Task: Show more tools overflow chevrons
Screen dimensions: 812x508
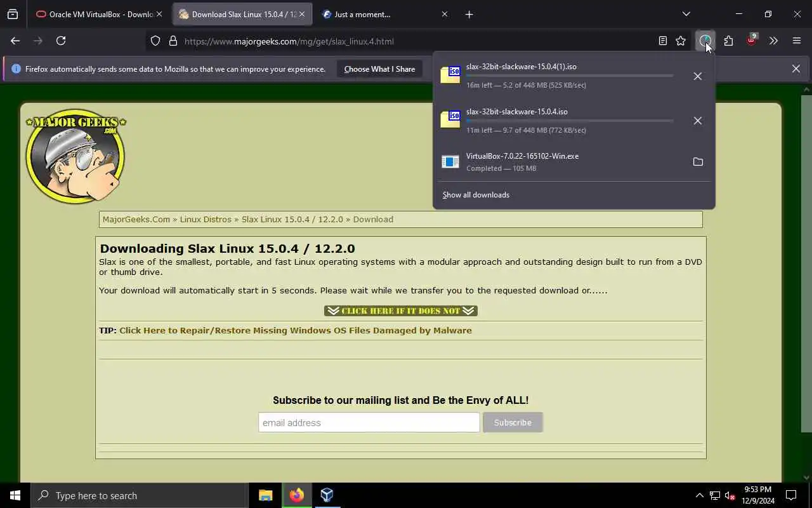Action: click(x=773, y=41)
